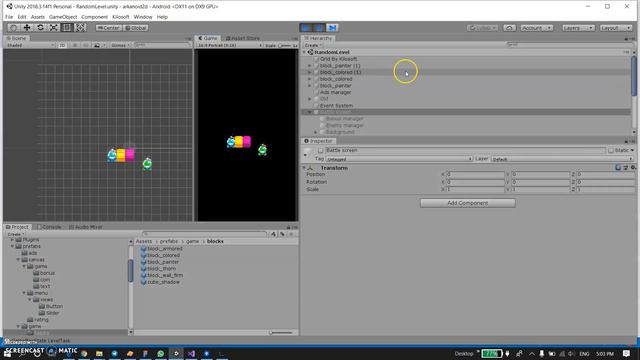Open the Transform component settings gear
This screenshot has width=640, height=360.
click(633, 168)
